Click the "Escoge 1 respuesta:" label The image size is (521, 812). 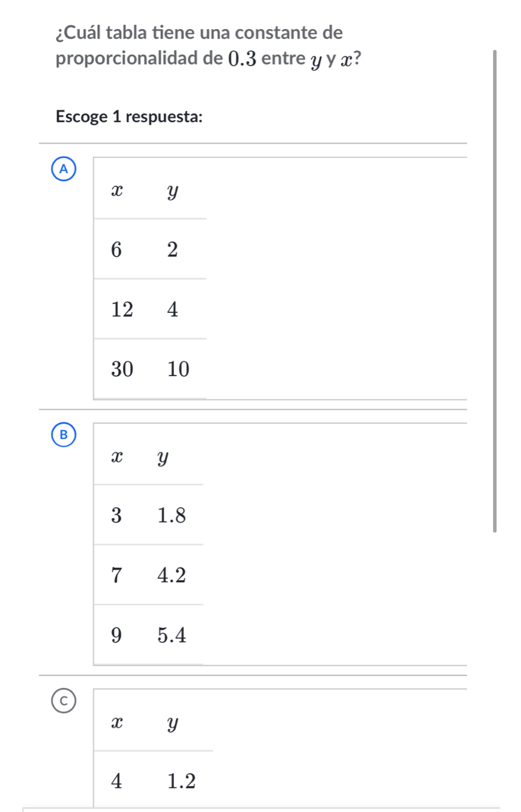[129, 117]
